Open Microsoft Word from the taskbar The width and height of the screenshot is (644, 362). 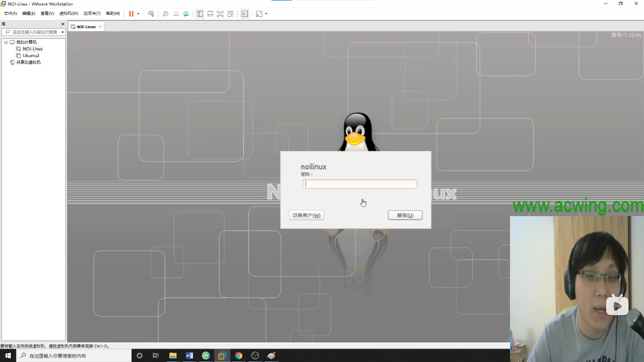tap(189, 356)
